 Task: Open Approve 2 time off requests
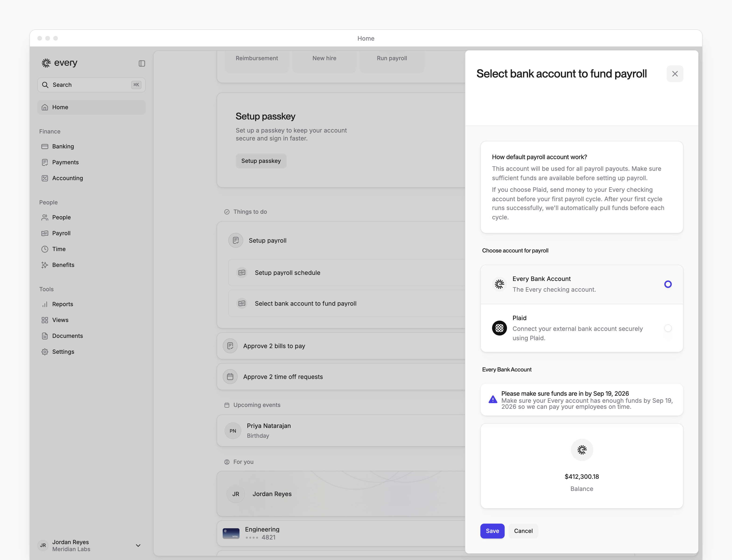click(x=341, y=377)
